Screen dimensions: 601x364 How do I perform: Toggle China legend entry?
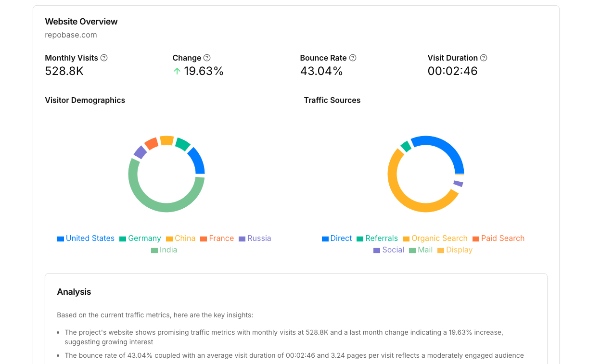click(x=180, y=238)
